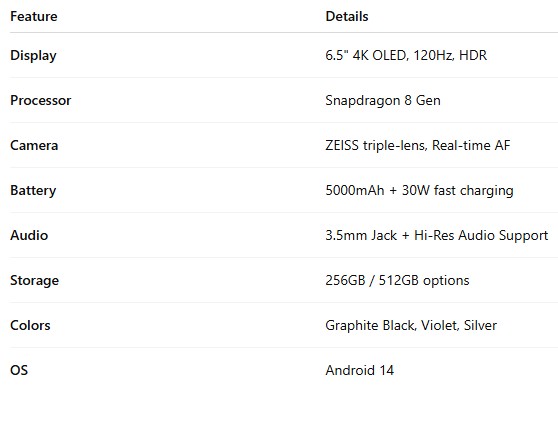The width and height of the screenshot is (558, 435).
Task: Click the Details column header
Action: point(347,16)
